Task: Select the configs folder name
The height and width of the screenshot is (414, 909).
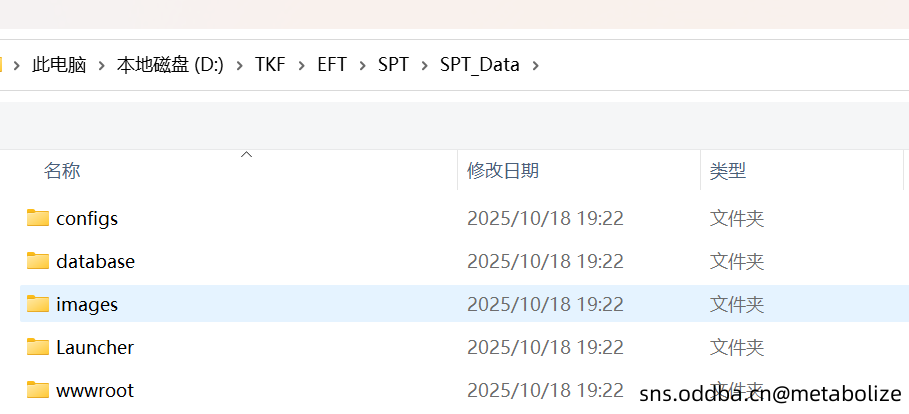Action: coord(87,218)
